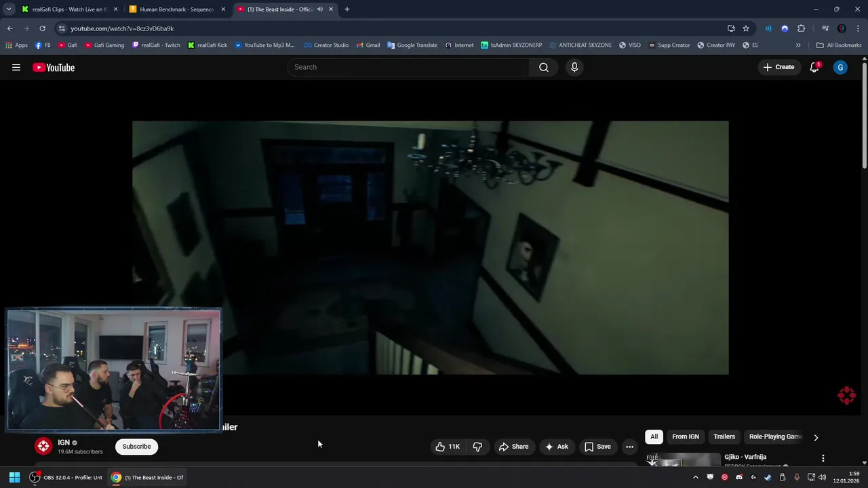Open ANTICHEAT SKYZONE bookmark
The height and width of the screenshot is (488, 868).
click(580, 45)
